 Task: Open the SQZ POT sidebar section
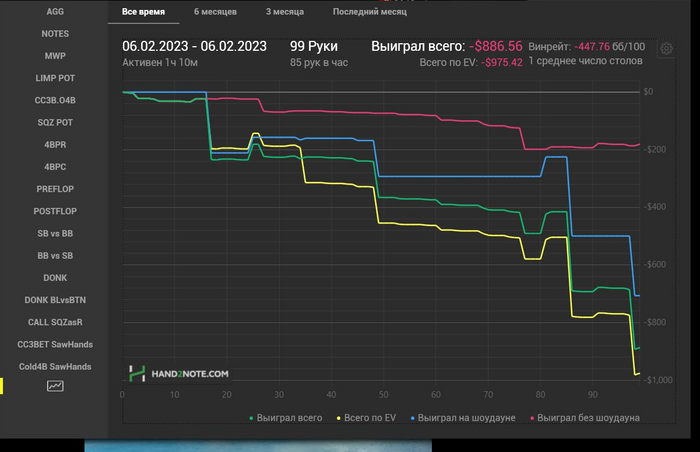pyautogui.click(x=55, y=122)
